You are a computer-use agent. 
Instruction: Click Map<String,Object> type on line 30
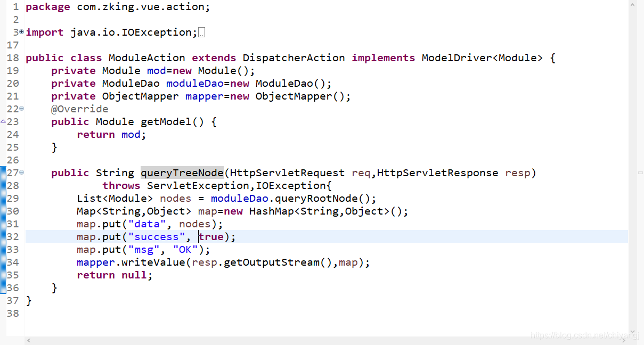click(134, 211)
